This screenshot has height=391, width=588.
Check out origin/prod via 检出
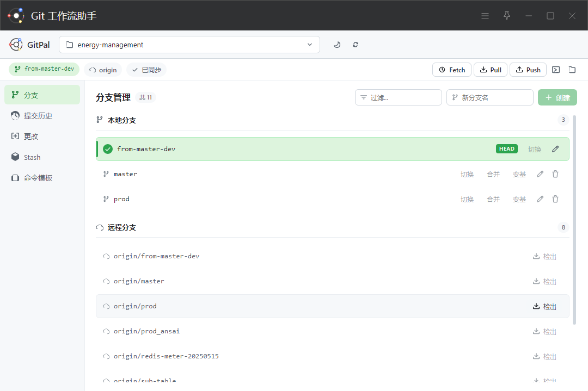coord(544,306)
